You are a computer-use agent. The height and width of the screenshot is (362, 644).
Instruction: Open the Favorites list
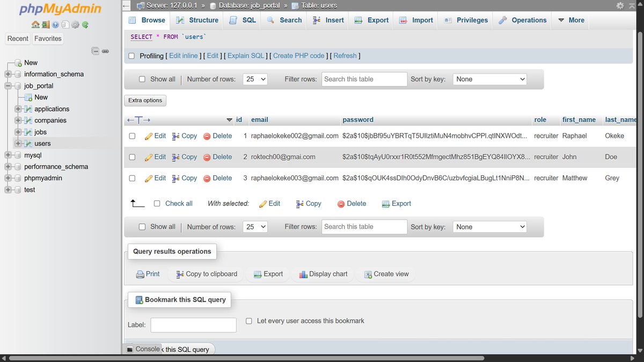coord(48,39)
